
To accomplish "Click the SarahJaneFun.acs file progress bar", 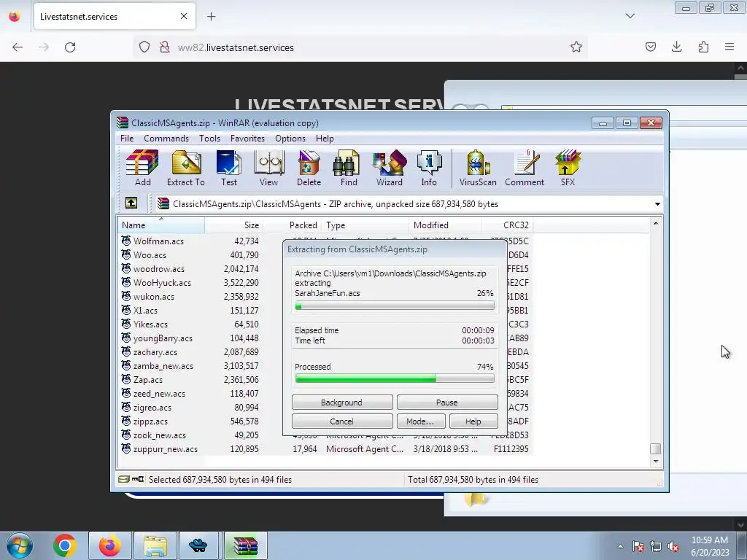I will (395, 306).
